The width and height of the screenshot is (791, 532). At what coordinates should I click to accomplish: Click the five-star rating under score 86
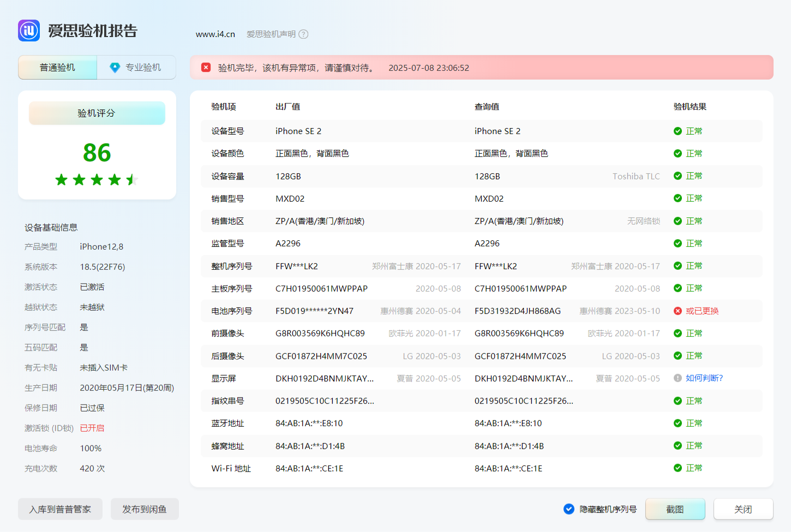tap(97, 180)
